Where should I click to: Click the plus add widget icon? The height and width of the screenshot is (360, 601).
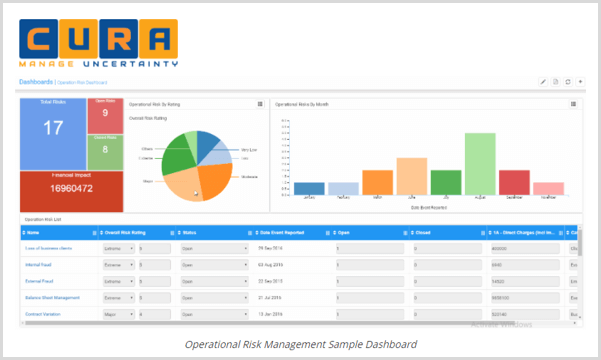[580, 82]
